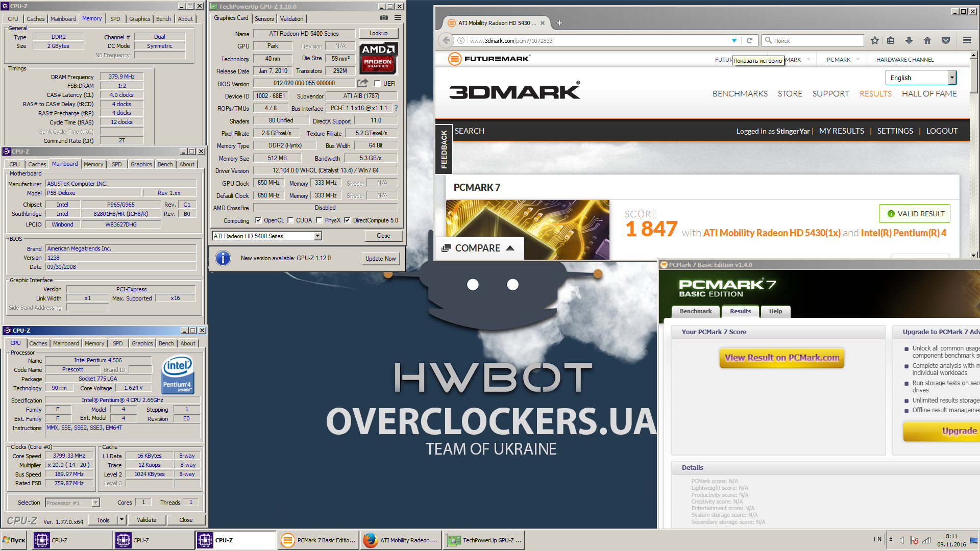Open the Help tab in PCMark 7
This screenshot has height=551, width=980.
tap(775, 311)
